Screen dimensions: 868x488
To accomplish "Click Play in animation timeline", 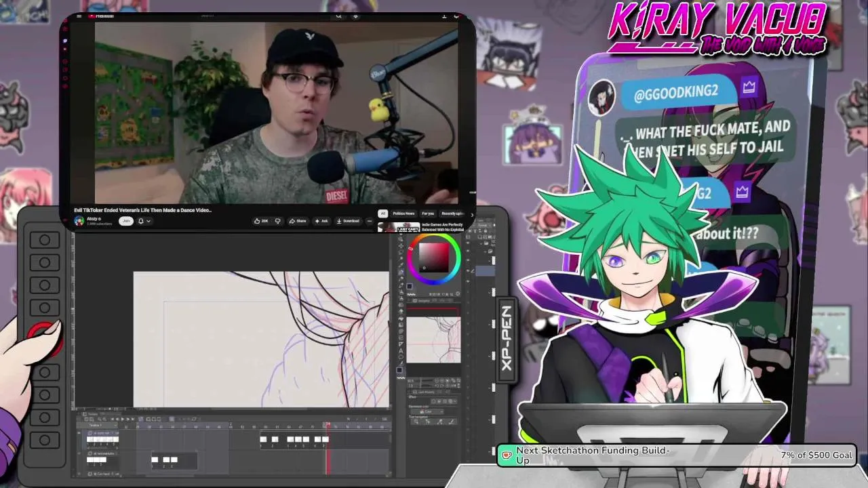I will click(123, 419).
